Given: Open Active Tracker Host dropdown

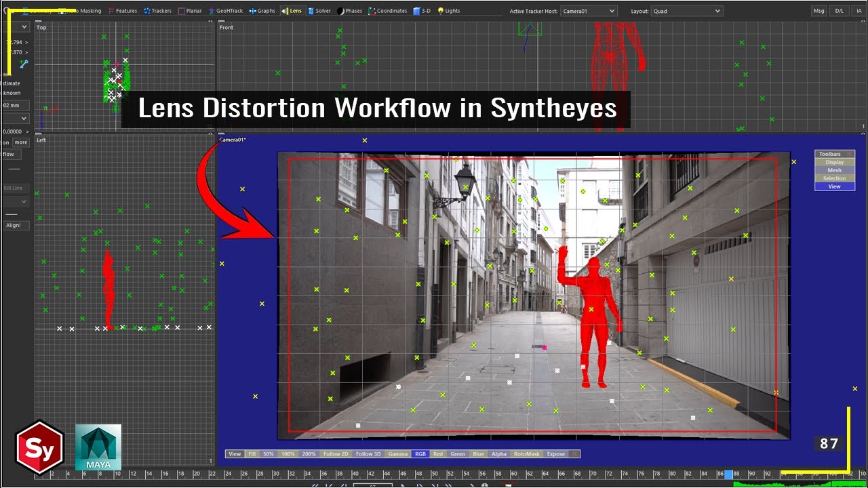Looking at the screenshot, I should click(x=589, y=11).
